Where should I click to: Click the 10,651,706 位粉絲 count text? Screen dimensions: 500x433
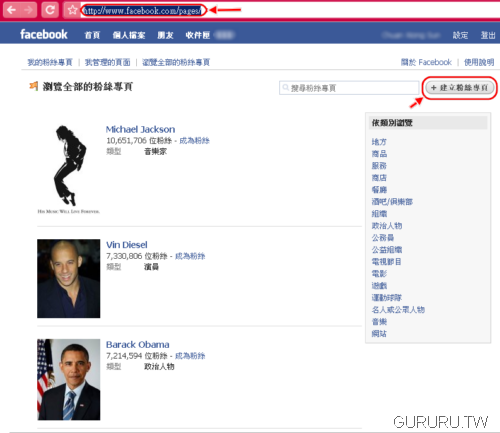139,141
